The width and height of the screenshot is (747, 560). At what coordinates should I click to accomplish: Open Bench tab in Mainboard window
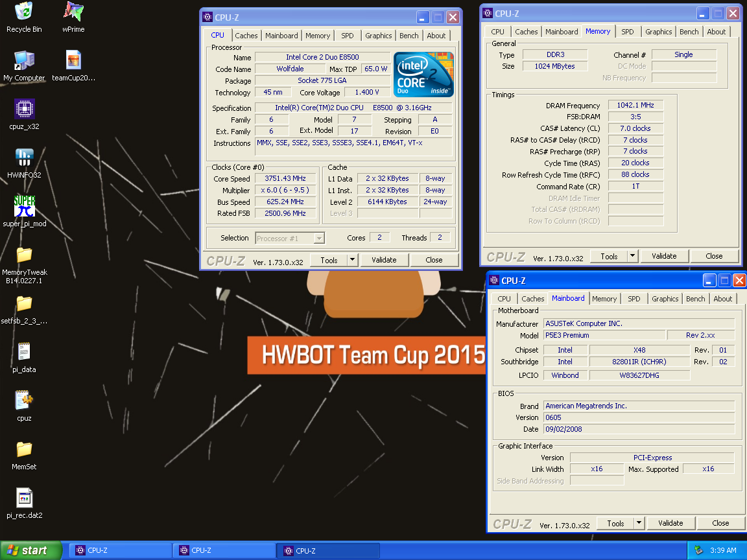(x=696, y=299)
